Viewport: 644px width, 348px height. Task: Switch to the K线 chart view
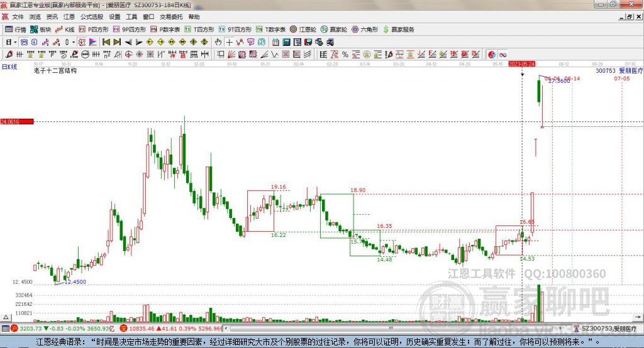65,30
